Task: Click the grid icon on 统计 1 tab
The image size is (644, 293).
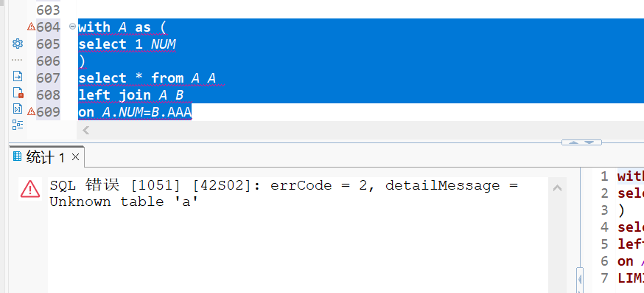Action: pyautogui.click(x=17, y=156)
